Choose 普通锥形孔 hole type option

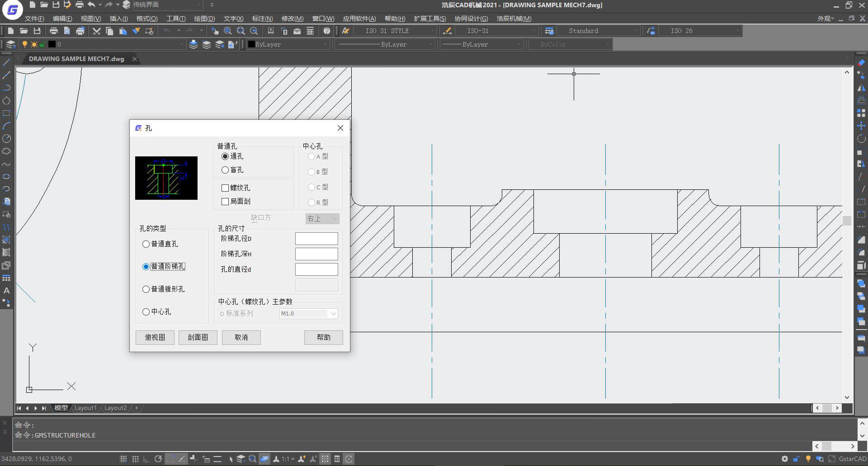point(146,289)
